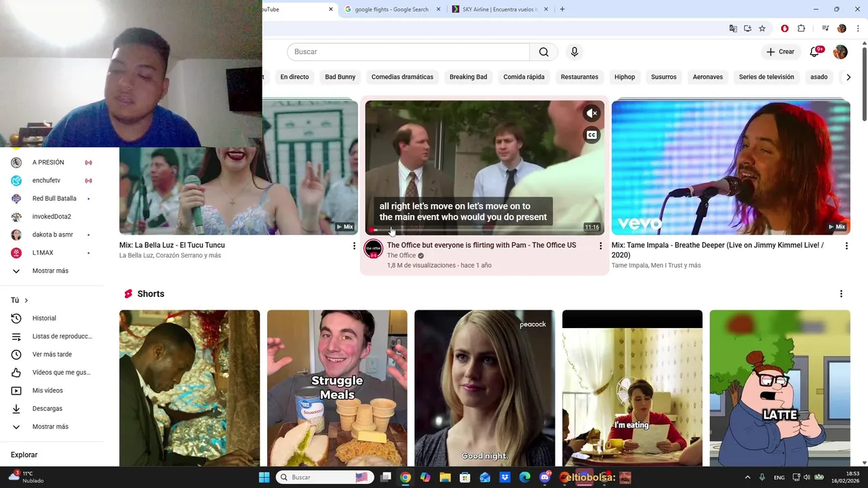The image size is (868, 488).
Task: Open Listas de reproducción in sidebar
Action: (52, 337)
